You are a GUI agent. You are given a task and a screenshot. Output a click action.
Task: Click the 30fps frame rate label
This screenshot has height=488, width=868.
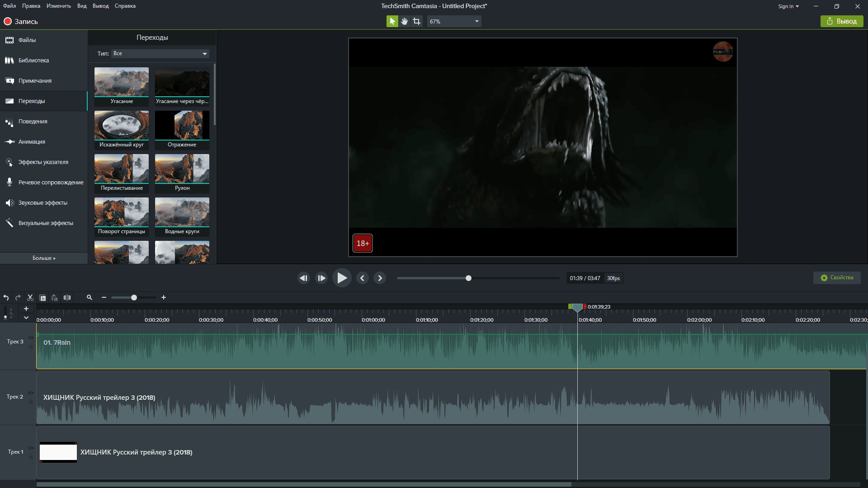coord(613,278)
